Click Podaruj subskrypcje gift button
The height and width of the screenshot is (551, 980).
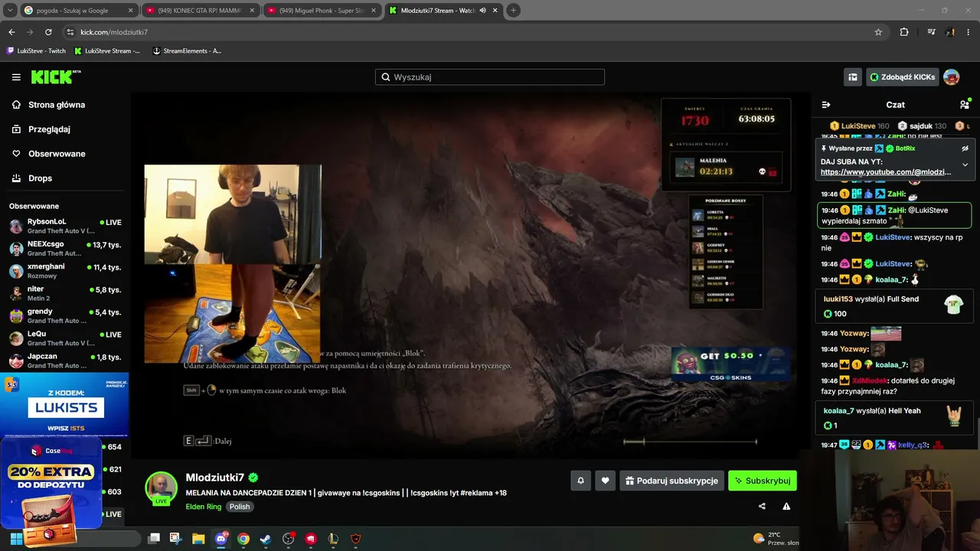tap(671, 481)
